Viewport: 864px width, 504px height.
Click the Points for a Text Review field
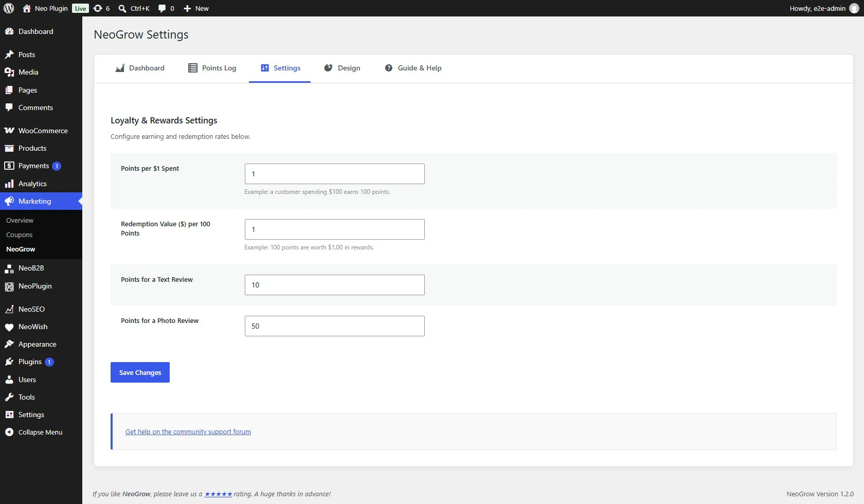click(335, 285)
